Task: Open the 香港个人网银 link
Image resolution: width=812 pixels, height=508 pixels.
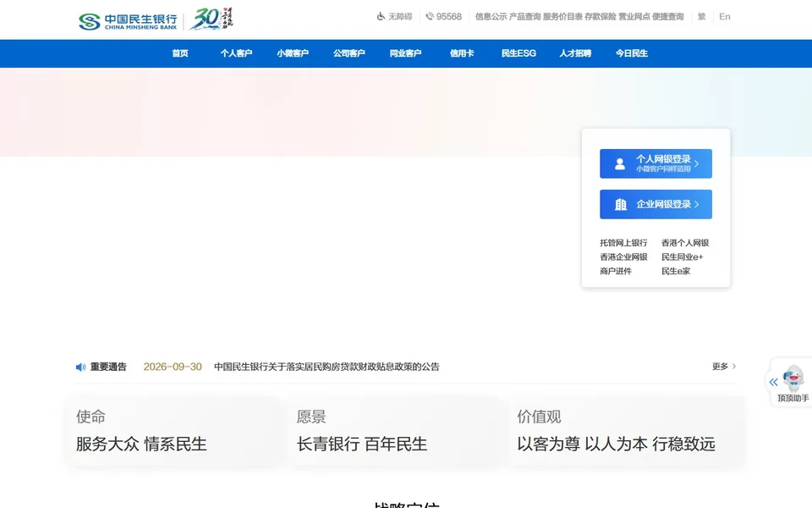Action: pos(685,243)
